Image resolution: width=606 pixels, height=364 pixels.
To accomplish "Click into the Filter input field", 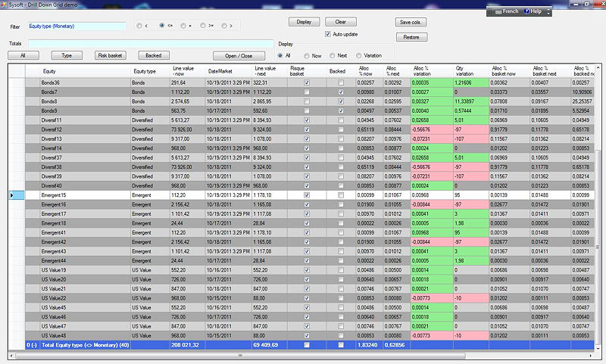I will coord(77,26).
